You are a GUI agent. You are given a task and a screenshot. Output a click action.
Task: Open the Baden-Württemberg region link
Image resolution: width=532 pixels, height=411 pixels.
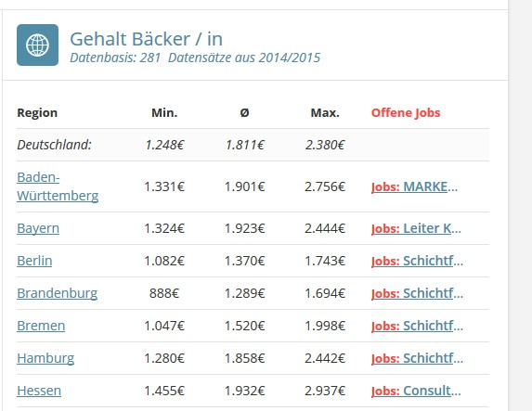coord(58,186)
